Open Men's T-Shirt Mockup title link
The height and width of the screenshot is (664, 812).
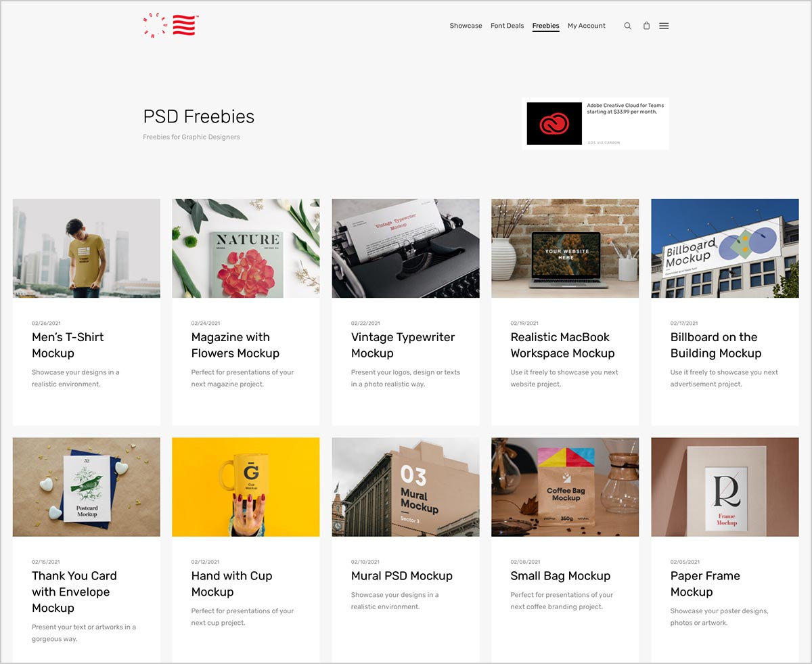68,345
